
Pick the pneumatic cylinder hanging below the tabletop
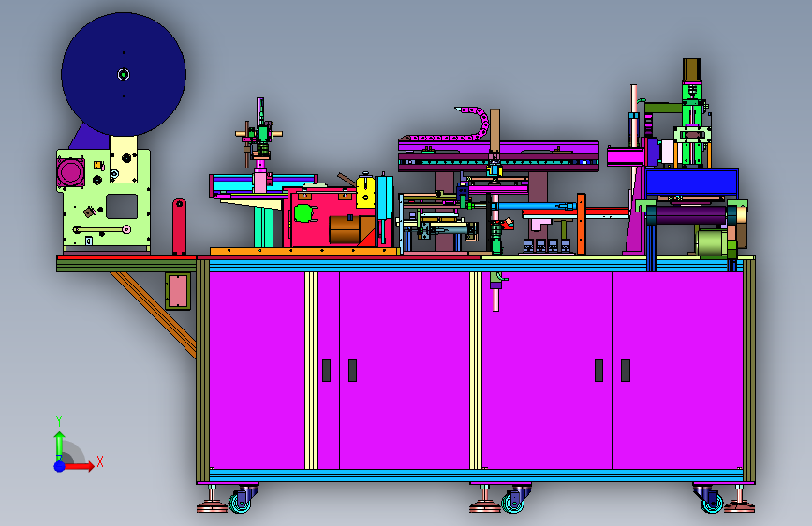[x=496, y=291]
